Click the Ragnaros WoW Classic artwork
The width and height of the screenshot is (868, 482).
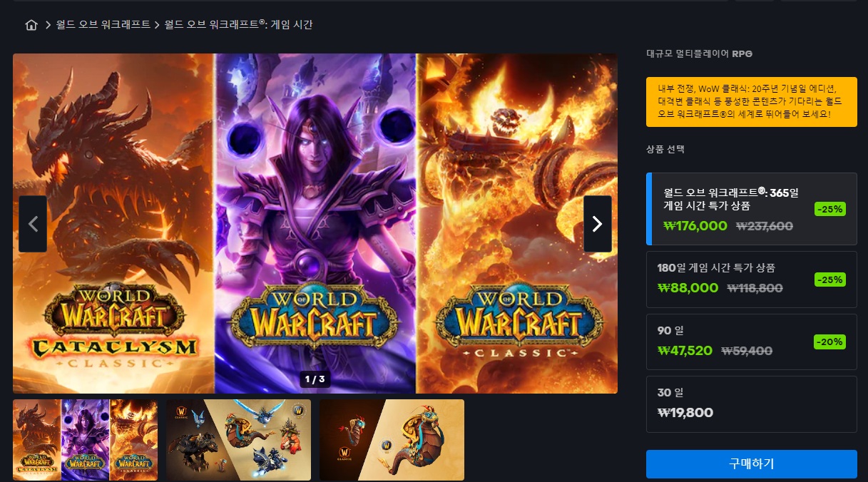[x=518, y=223]
